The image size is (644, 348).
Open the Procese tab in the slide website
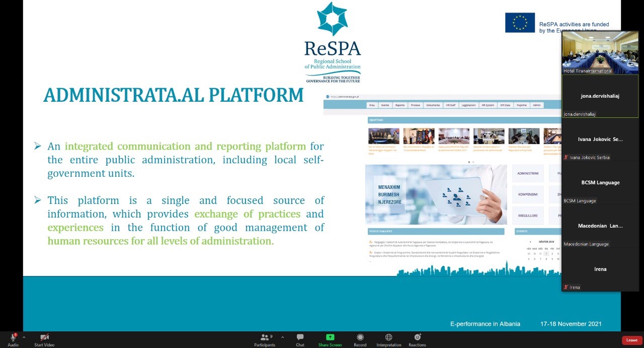click(415, 105)
